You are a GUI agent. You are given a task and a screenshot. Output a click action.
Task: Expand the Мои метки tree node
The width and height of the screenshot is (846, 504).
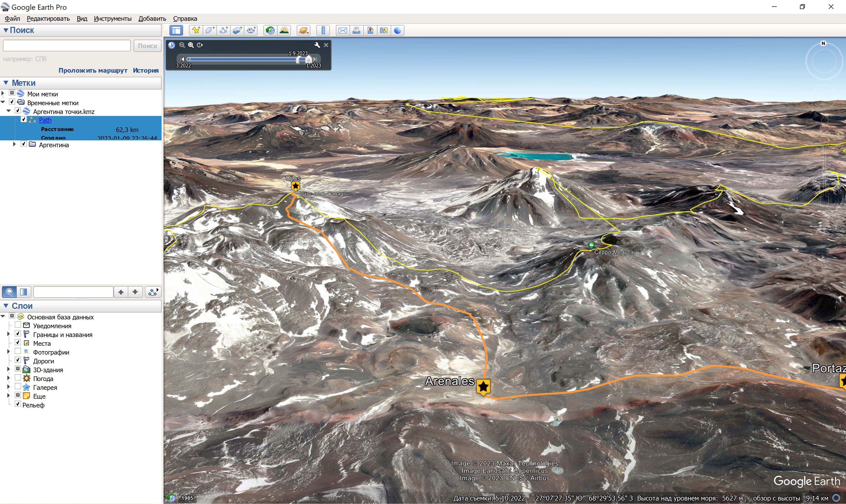coord(3,93)
